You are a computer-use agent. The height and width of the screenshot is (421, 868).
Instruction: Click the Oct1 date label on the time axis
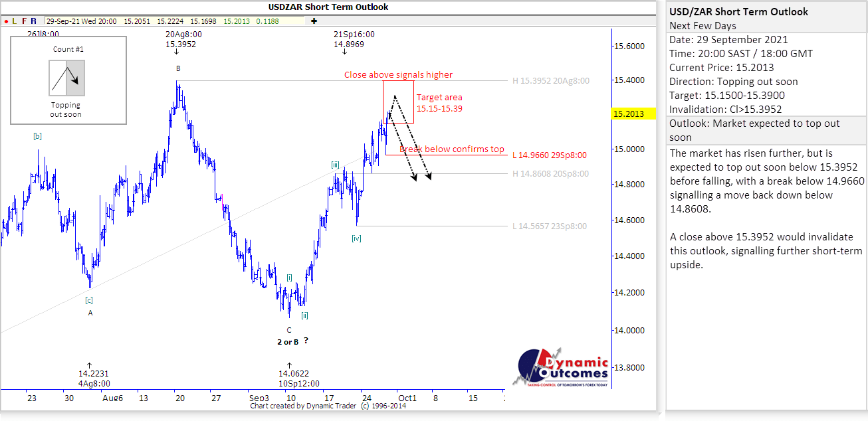point(407,398)
